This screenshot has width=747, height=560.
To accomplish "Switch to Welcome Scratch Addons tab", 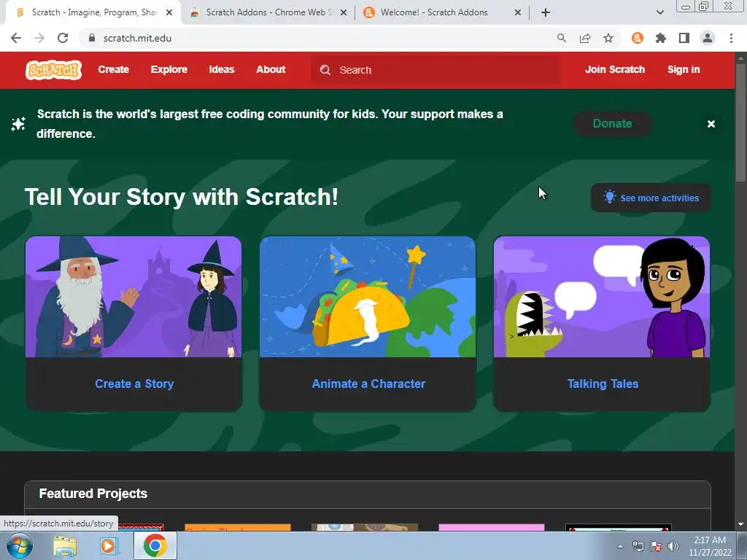I will coord(433,12).
